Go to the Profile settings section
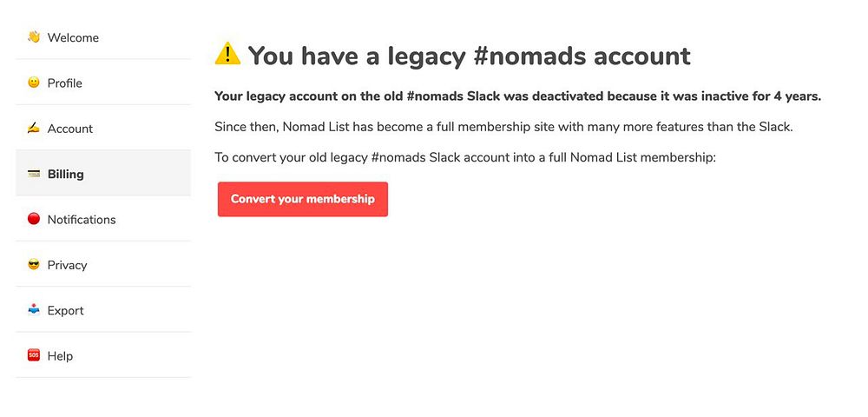This screenshot has width=868, height=417. click(x=103, y=83)
